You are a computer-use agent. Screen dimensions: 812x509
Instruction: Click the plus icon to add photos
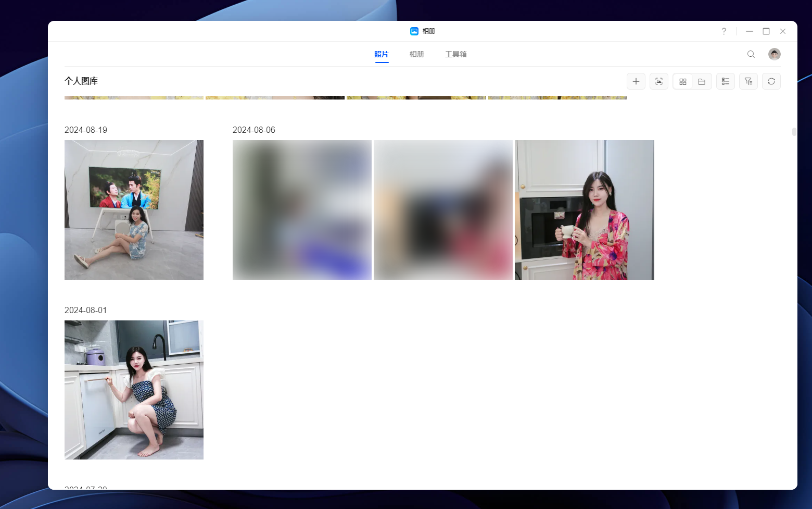tap(636, 81)
